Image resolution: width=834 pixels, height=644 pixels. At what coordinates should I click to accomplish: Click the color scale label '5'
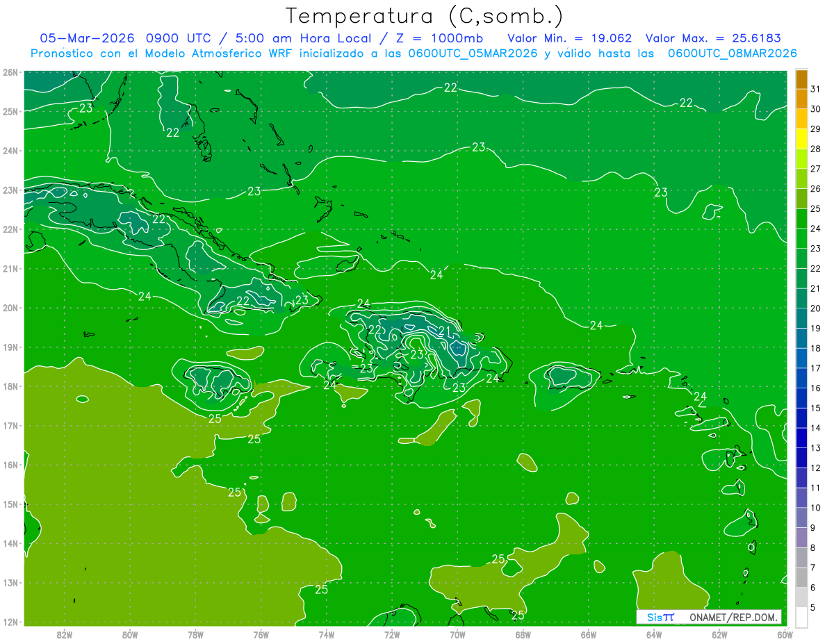[814, 608]
